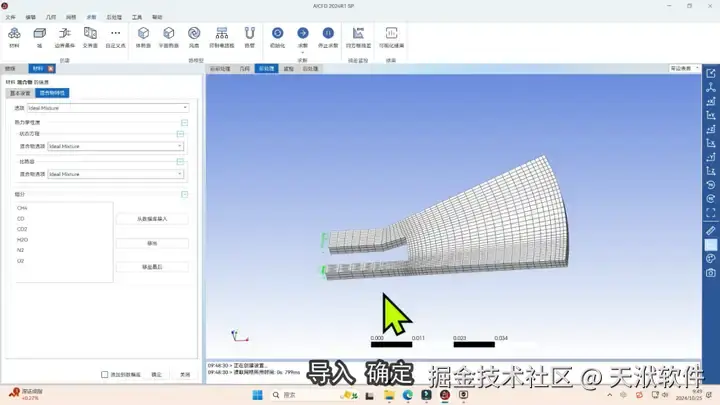Screen dimensions: 720x405
Task: Click the Close (关闭) button in panel
Action: (185, 374)
